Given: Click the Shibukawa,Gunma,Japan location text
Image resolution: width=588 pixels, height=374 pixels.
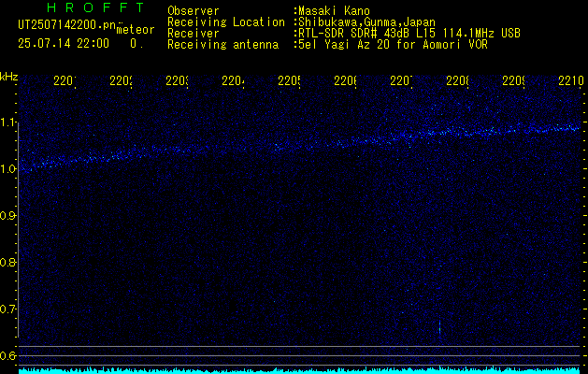Looking at the screenshot, I should pyautogui.click(x=365, y=22).
